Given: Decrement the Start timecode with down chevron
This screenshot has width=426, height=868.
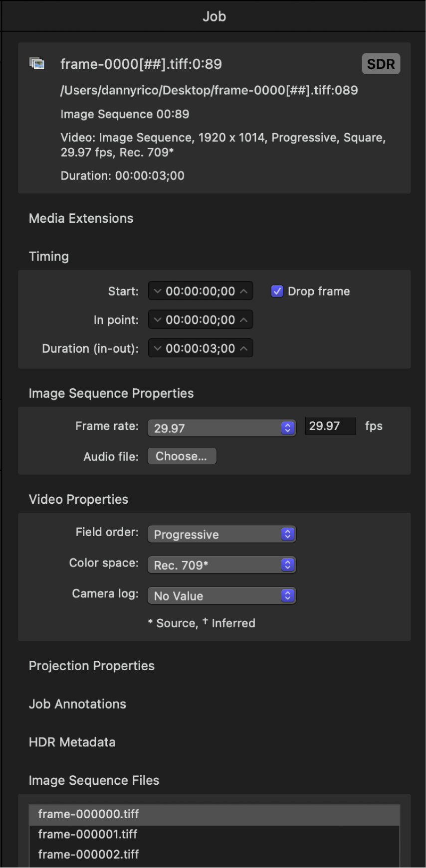Looking at the screenshot, I should 157,291.
